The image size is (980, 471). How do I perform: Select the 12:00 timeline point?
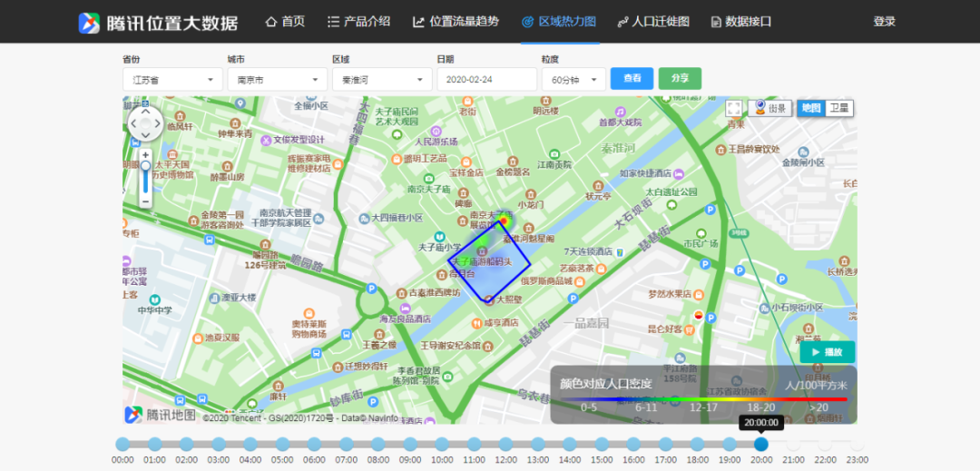click(505, 444)
